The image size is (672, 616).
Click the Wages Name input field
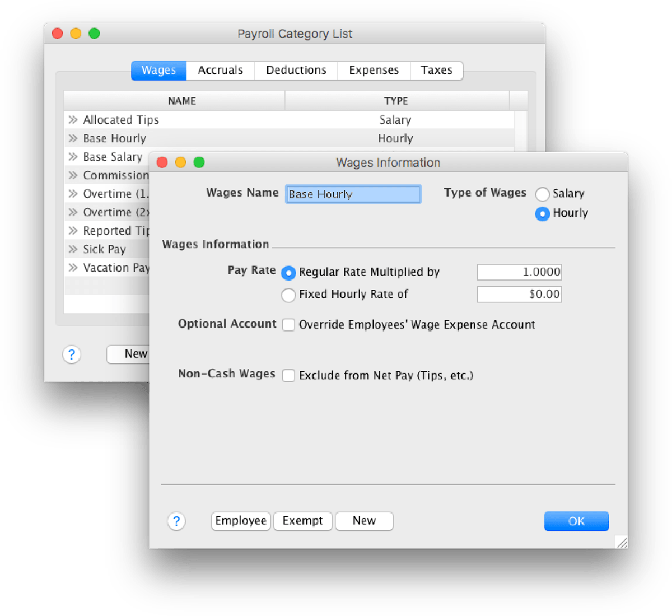tap(353, 194)
